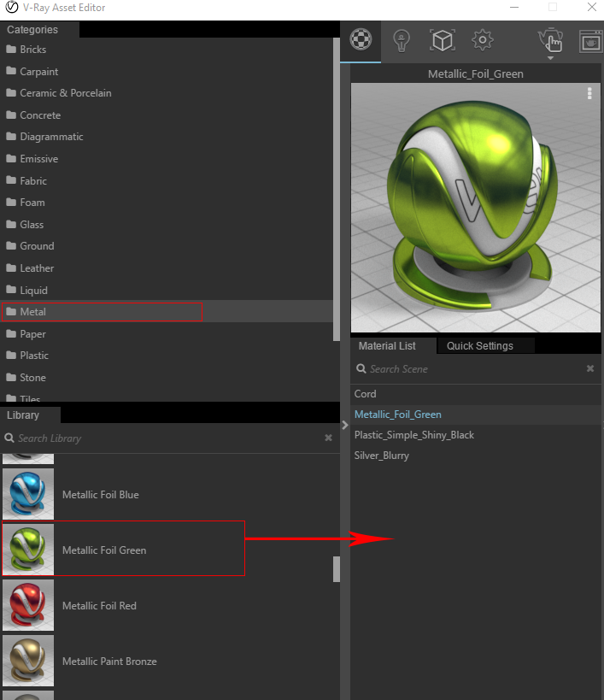
Task: Select Plastic_Simple_Shiny_Black material
Action: click(x=476, y=435)
